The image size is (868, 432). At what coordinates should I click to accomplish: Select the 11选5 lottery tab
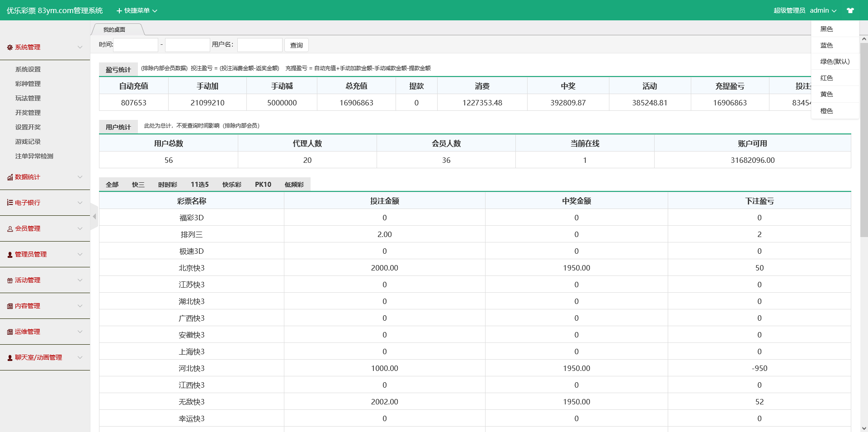(200, 185)
